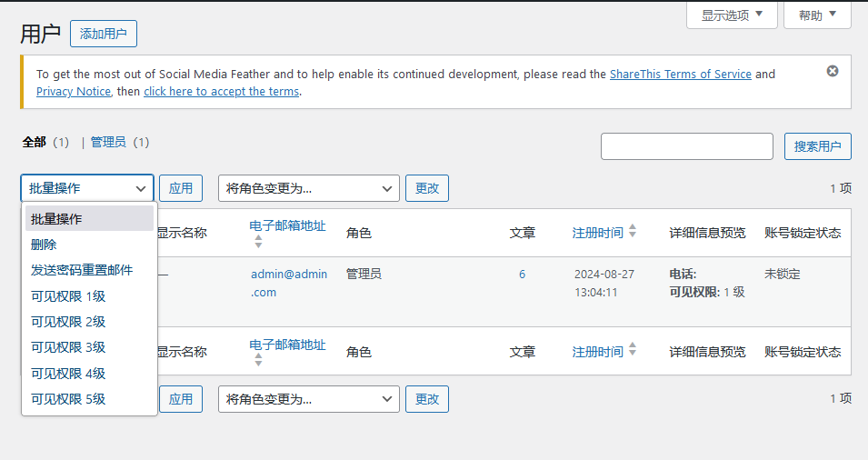The image size is (868, 460).
Task: Select 可见权限 4级 in bulk actions
Action: click(x=89, y=373)
